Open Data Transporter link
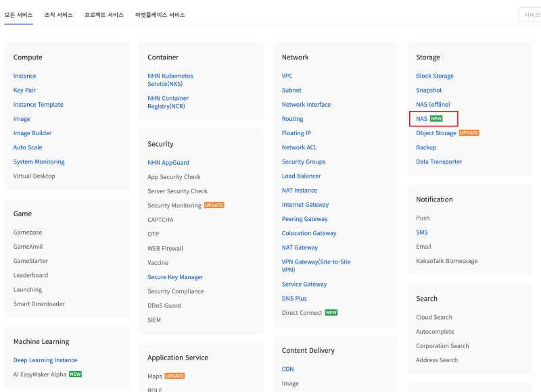Image resolution: width=541 pixels, height=392 pixels. click(439, 162)
